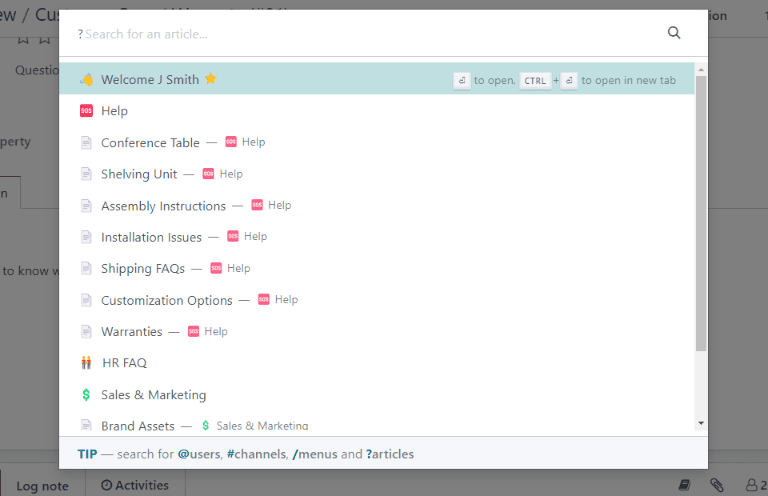Viewport: 768px width, 496px height.
Task: Open the Customization Options article
Action: click(167, 300)
